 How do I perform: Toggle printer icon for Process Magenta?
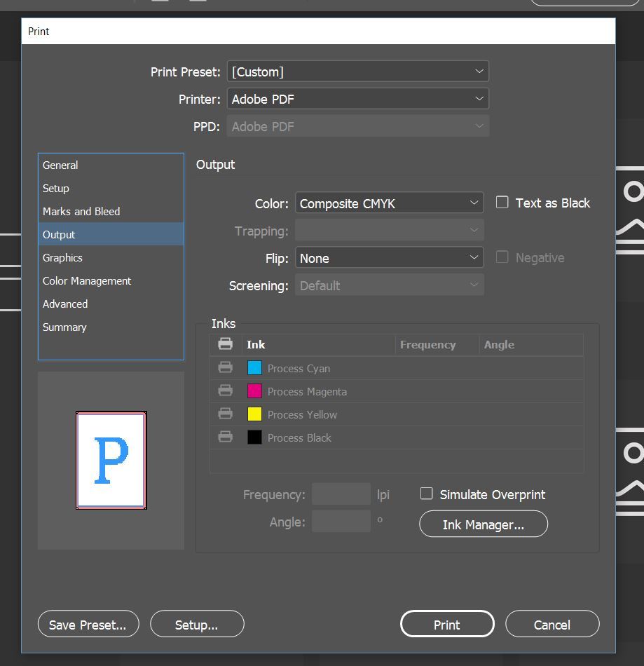point(225,390)
